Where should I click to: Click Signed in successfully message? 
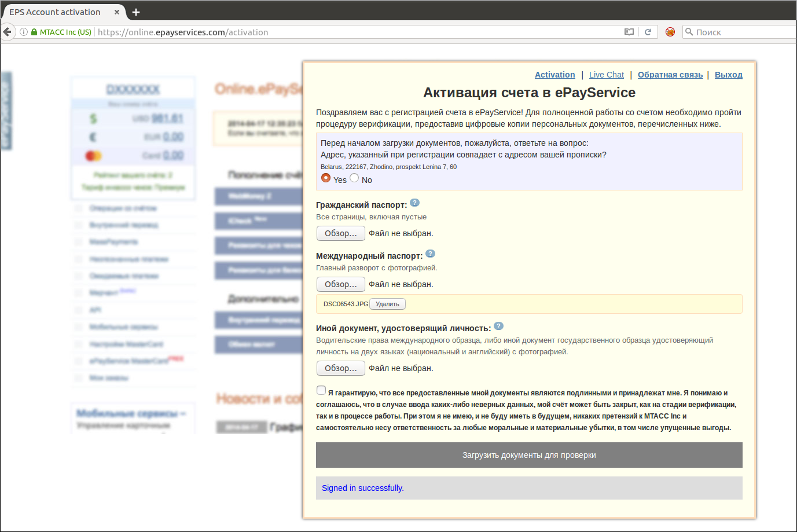(x=363, y=488)
